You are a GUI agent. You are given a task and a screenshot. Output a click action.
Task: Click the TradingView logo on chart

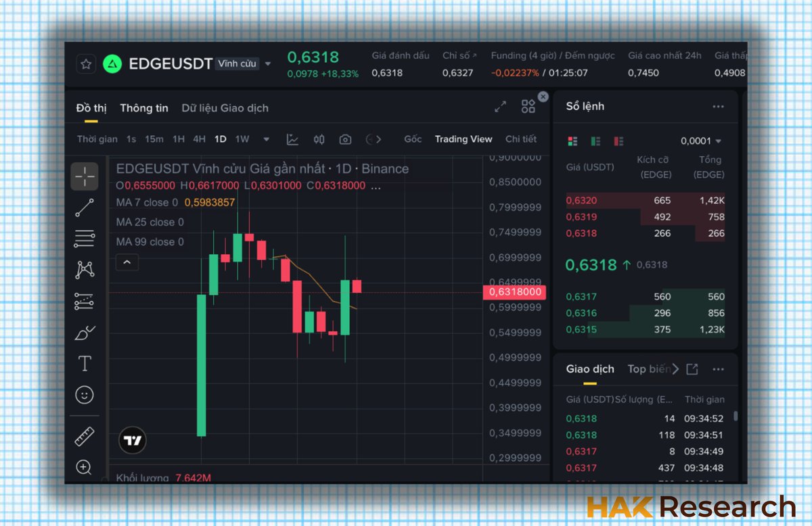[133, 441]
